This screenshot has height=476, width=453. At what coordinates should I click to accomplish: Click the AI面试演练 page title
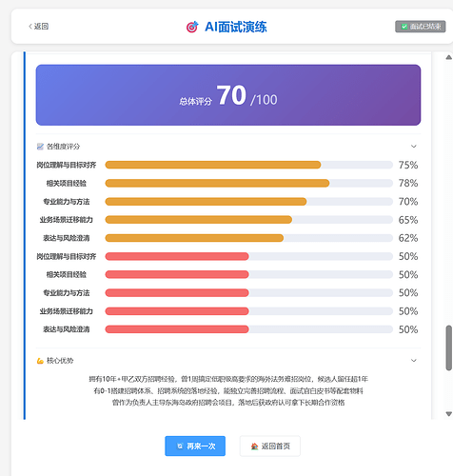point(236,27)
